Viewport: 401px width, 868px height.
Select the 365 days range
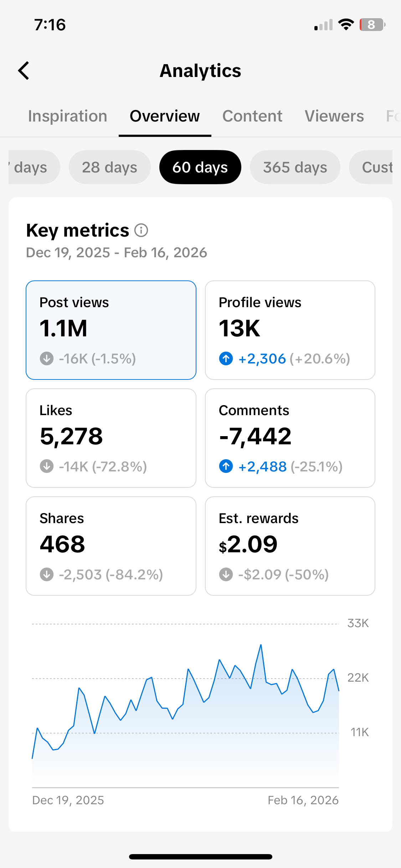[x=295, y=167]
